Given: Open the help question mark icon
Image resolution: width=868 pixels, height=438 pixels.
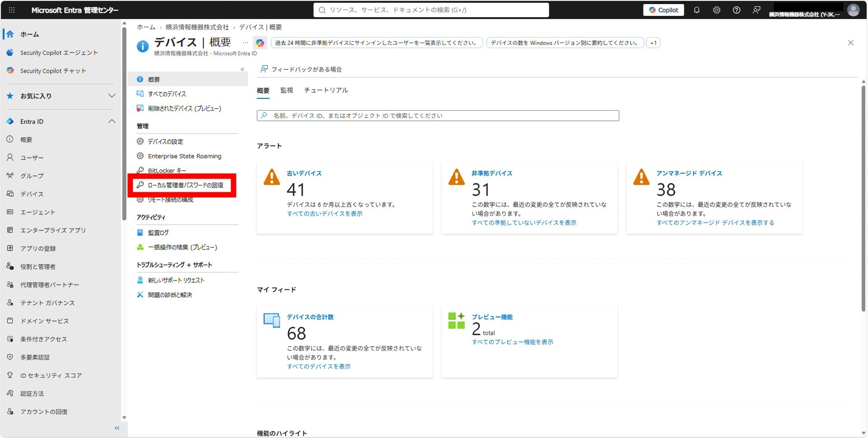Looking at the screenshot, I should [x=736, y=10].
